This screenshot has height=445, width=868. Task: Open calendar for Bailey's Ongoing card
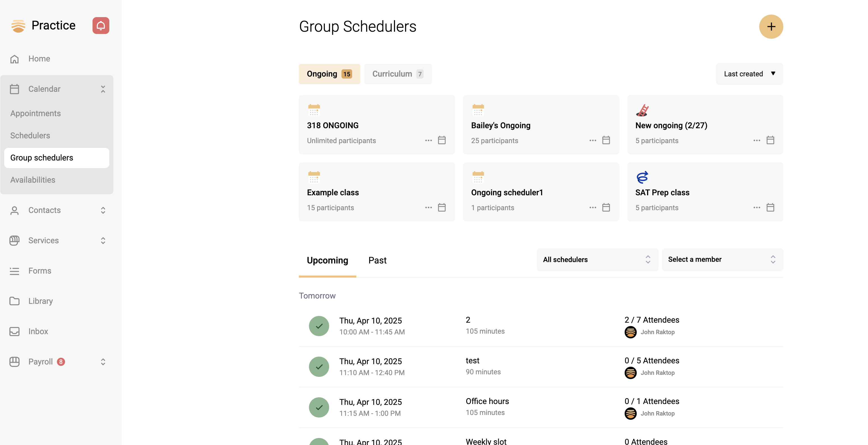606,140
